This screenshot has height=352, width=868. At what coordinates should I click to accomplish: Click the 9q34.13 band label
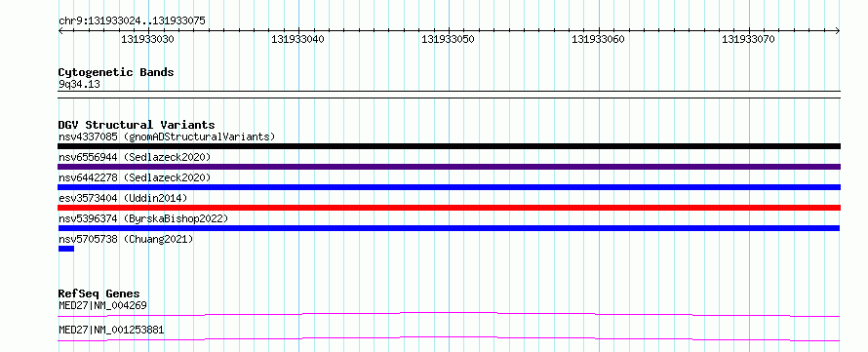point(79,84)
